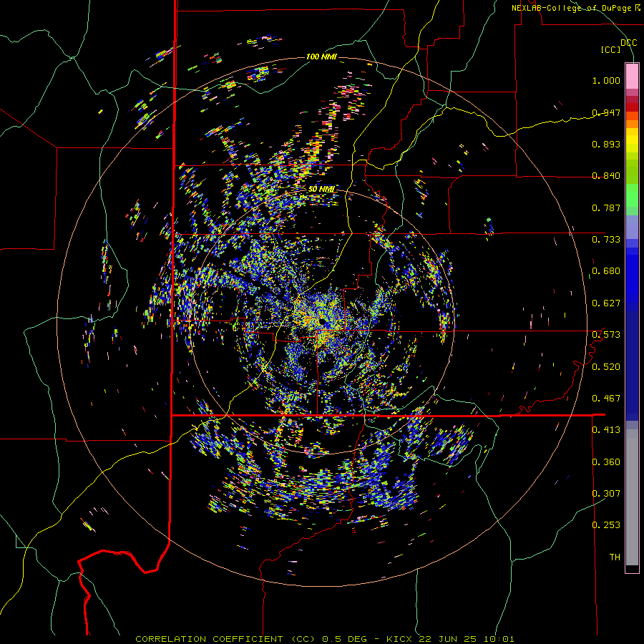644x644 pixels.
Task: Click the 50 NMI range ring label
Action: 321,190
